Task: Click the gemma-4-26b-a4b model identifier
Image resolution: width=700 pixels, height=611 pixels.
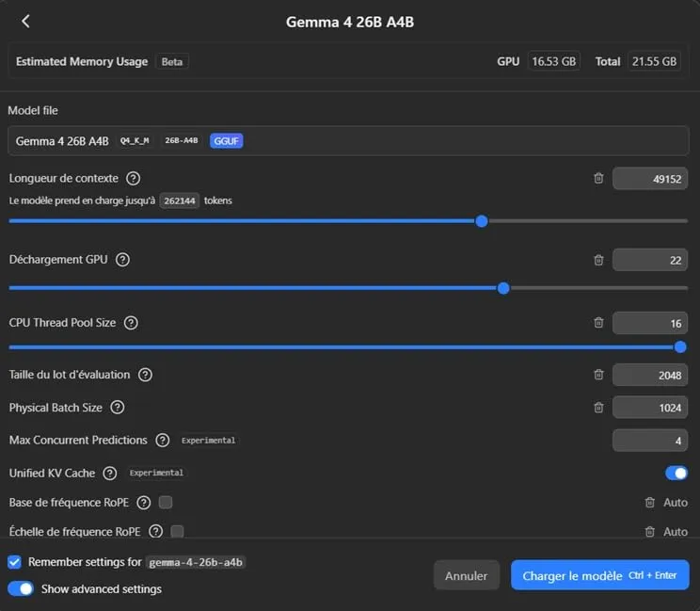Action: click(x=196, y=562)
